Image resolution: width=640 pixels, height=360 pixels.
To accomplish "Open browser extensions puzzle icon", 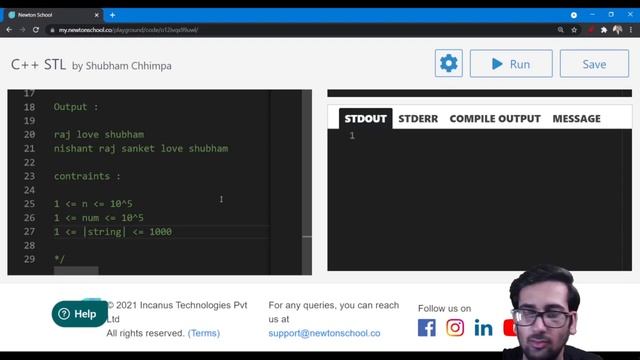I will pos(604,30).
